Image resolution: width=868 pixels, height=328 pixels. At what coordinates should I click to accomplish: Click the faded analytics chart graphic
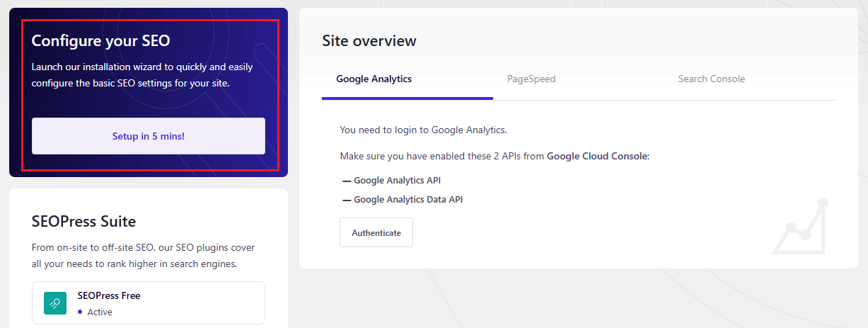(799, 227)
